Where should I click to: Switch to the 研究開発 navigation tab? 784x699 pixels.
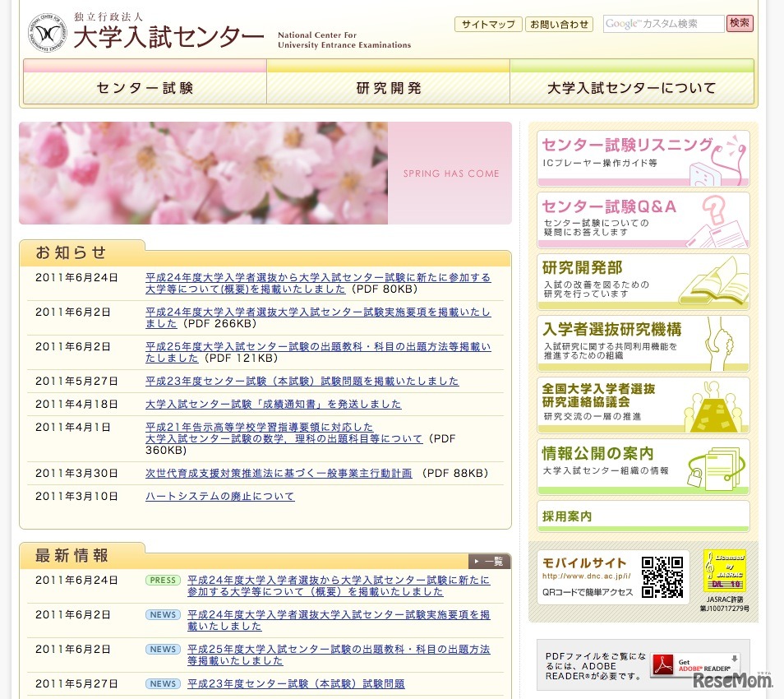coord(387,88)
